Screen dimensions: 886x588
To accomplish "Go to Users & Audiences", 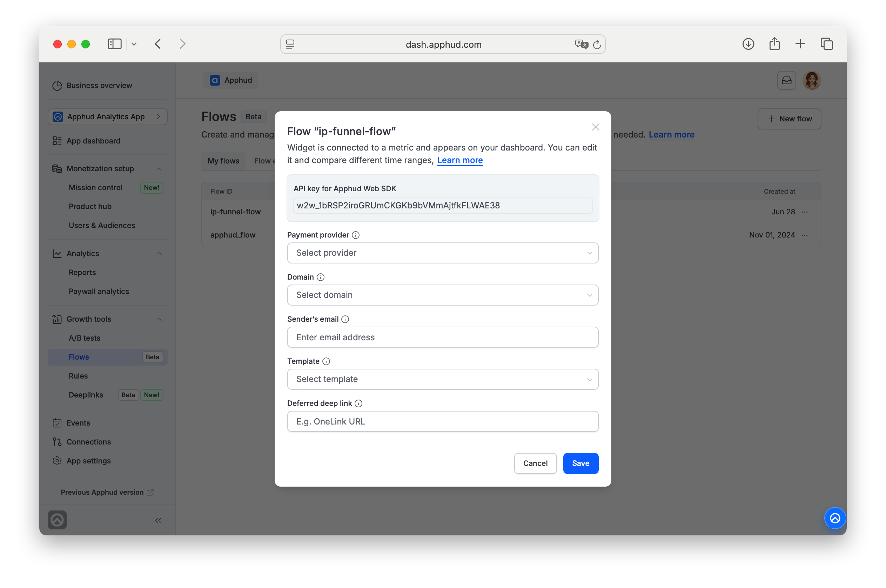I will (102, 225).
